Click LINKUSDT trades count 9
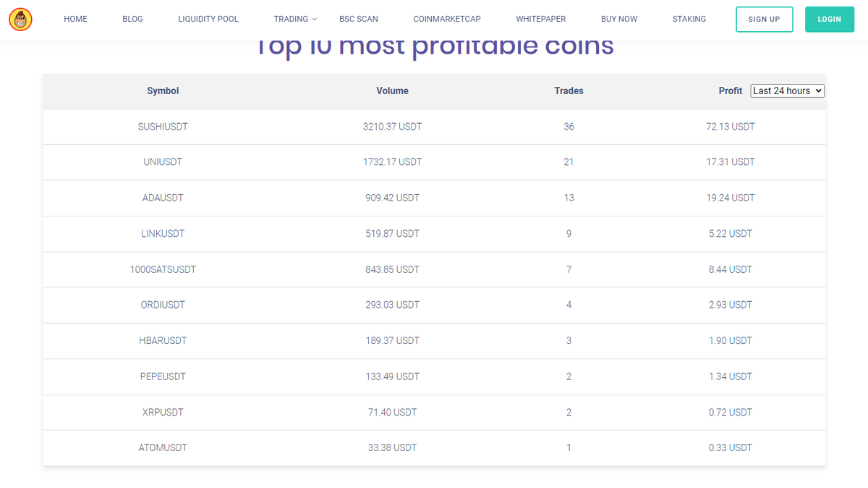The image size is (868, 488). pos(569,234)
